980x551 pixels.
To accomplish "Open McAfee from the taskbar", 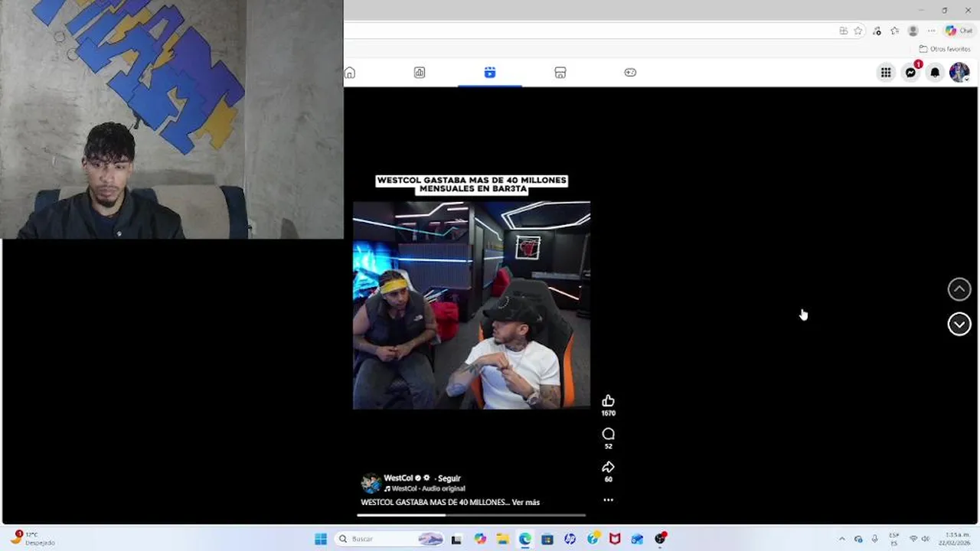I will point(615,539).
